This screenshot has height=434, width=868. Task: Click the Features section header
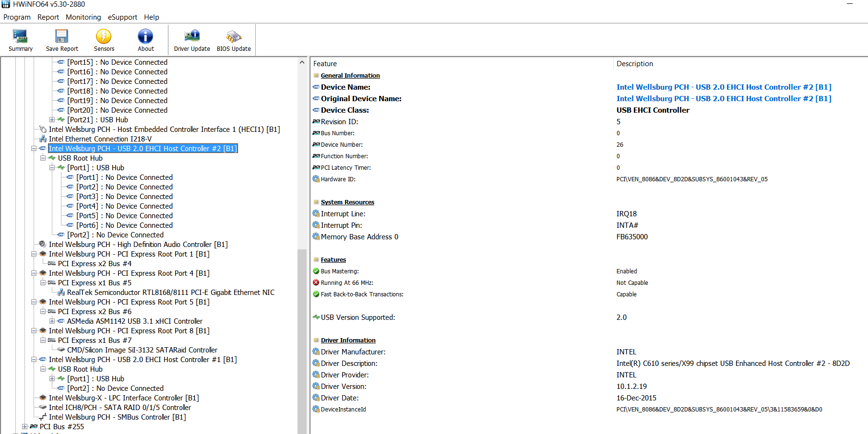333,259
